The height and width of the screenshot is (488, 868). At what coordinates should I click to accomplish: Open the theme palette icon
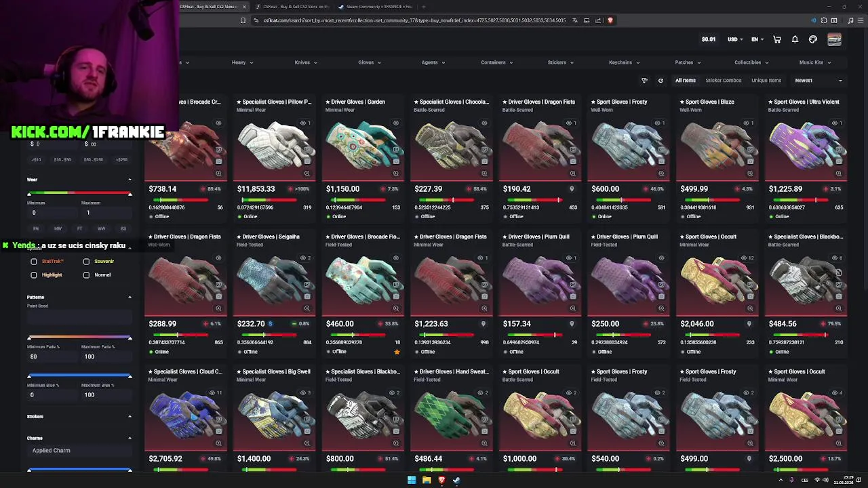tap(812, 39)
